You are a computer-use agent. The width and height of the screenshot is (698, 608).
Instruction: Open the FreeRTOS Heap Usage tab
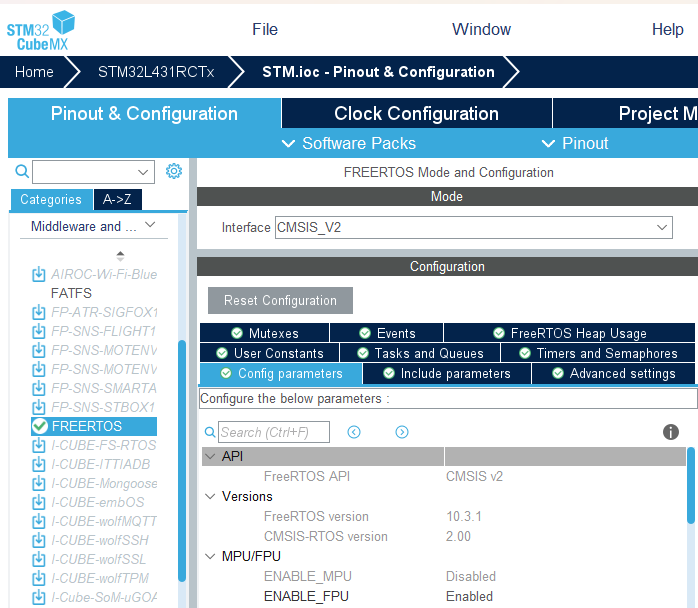click(x=569, y=333)
